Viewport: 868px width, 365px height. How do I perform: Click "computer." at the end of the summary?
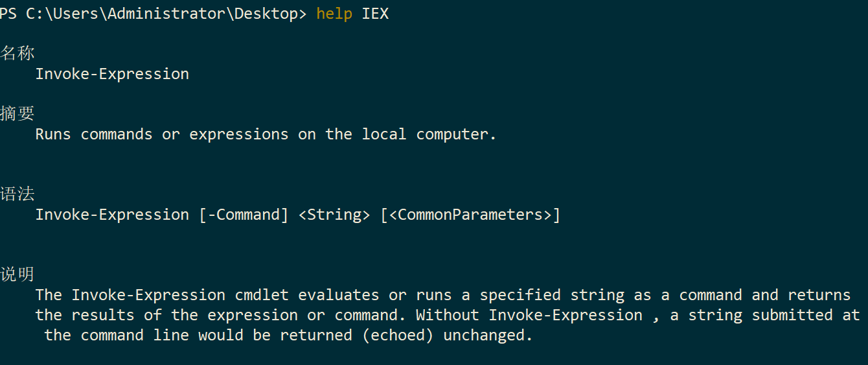[457, 134]
